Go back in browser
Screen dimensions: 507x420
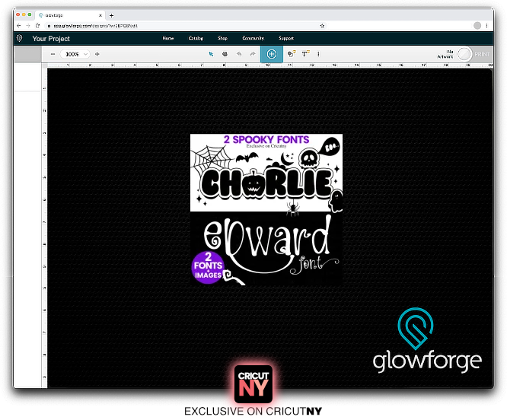(x=19, y=26)
